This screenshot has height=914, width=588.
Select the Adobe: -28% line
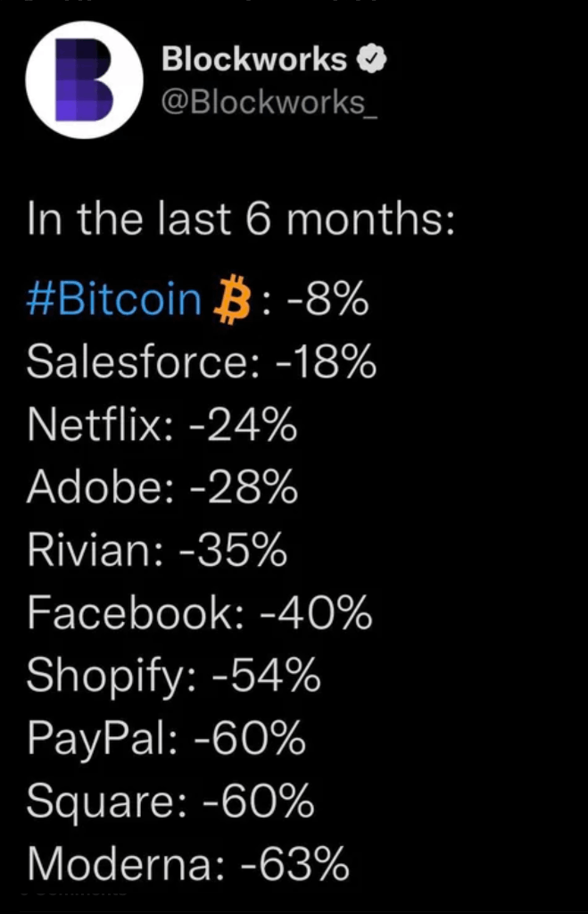point(162,487)
